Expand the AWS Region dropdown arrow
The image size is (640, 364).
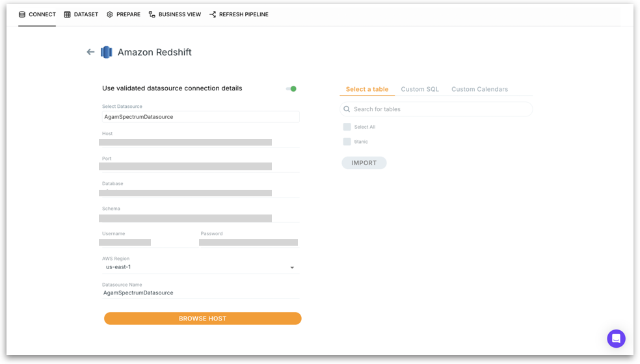[292, 268]
